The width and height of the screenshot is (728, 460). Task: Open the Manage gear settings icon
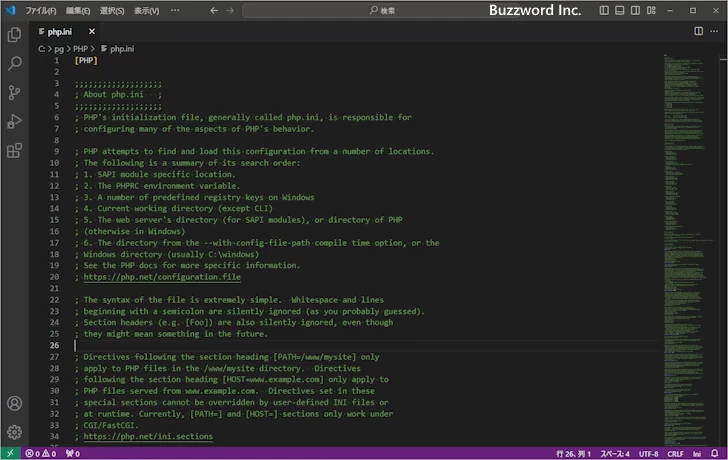(x=14, y=432)
